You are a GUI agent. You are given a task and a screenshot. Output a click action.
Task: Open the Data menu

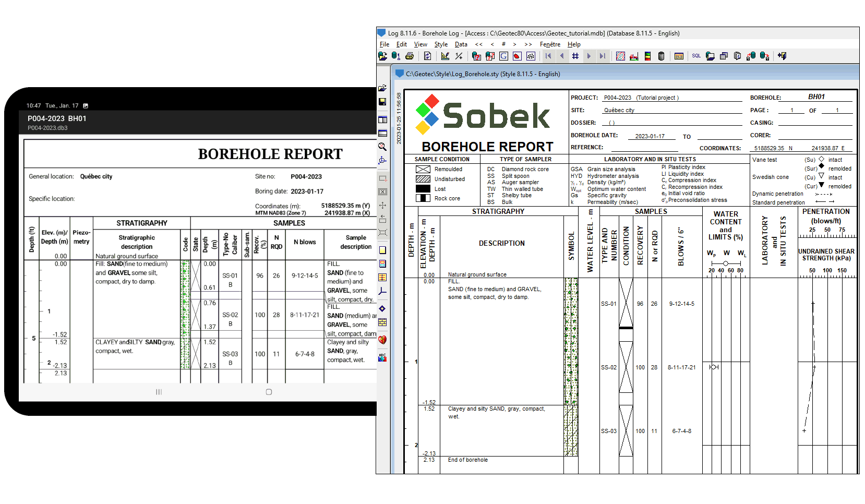click(461, 44)
